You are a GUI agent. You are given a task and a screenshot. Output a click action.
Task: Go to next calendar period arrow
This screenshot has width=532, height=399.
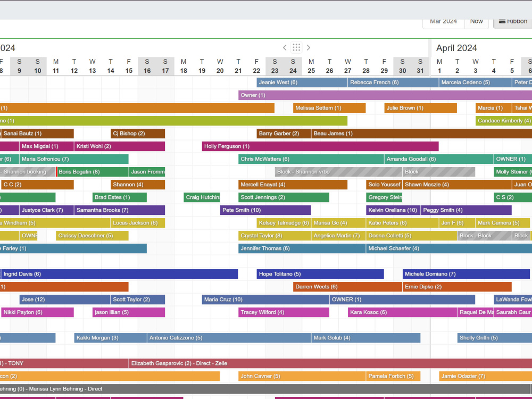pyautogui.click(x=309, y=47)
